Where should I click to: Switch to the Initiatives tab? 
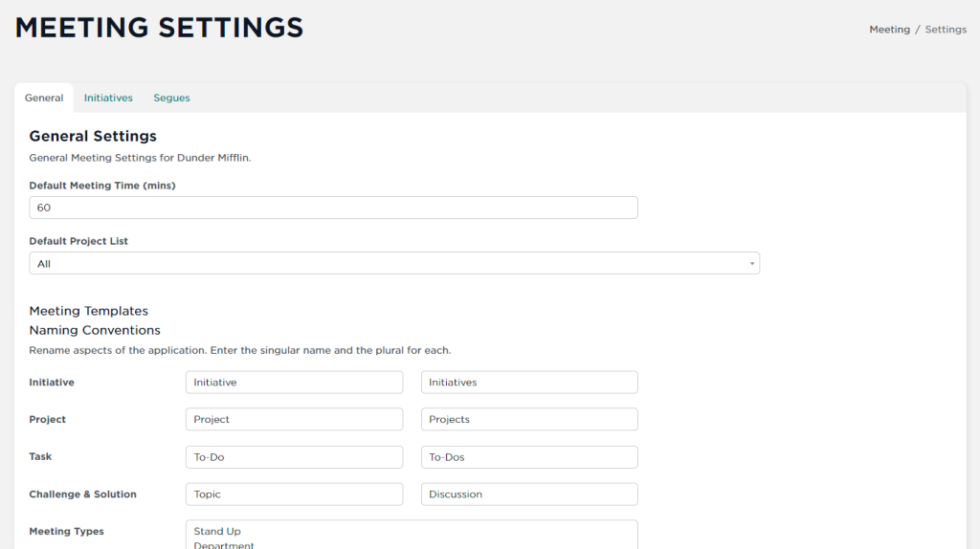(x=108, y=99)
